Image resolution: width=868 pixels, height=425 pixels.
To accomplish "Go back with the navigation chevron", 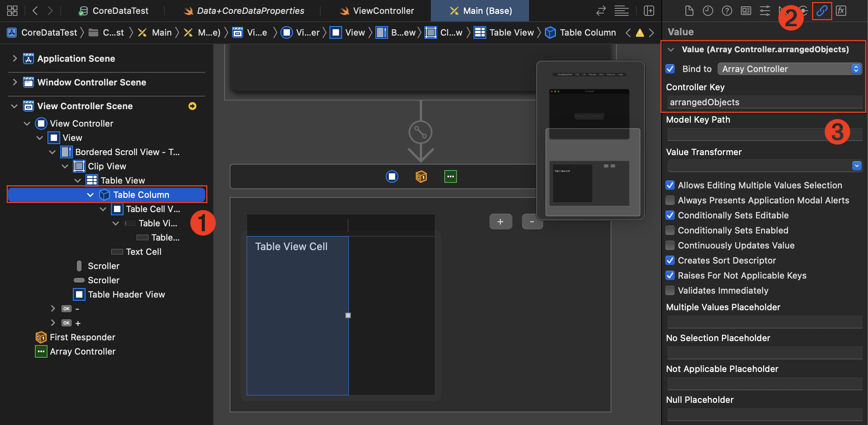I will click(x=35, y=11).
